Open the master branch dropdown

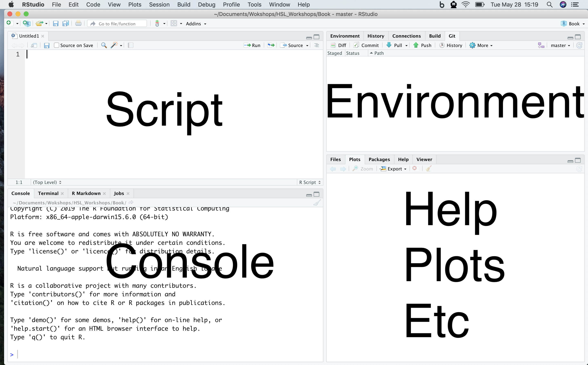[x=560, y=45]
